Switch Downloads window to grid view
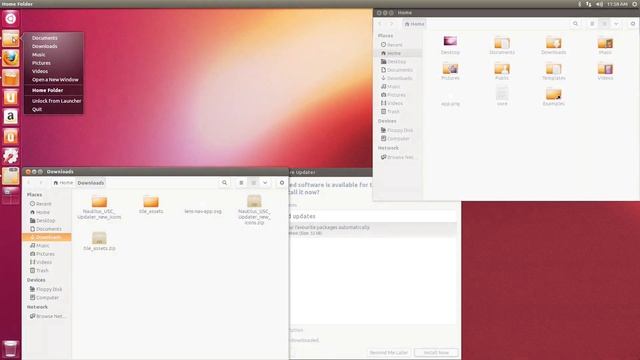The width and height of the screenshot is (640, 360). 253,183
